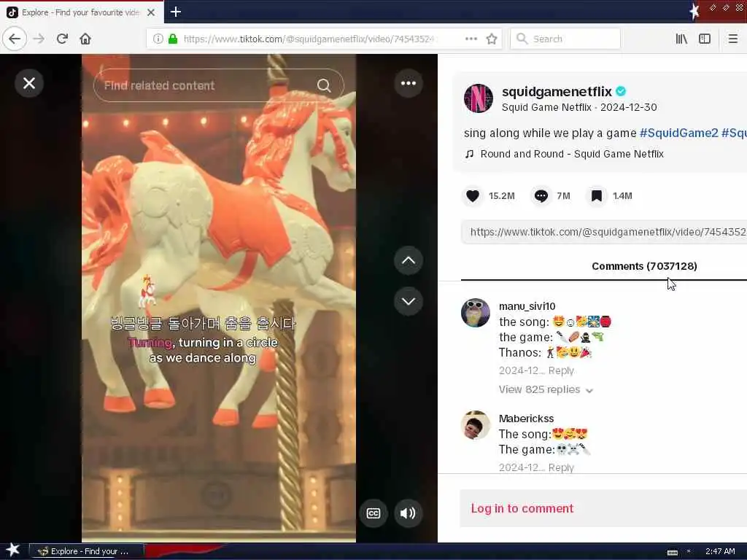Viewport: 747px width, 560px height.
Task: Open manu_sivi10's profile picture
Action: click(x=476, y=313)
